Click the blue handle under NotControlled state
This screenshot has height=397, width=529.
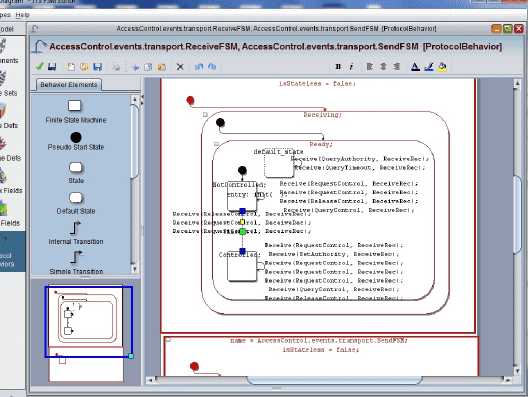tap(242, 211)
